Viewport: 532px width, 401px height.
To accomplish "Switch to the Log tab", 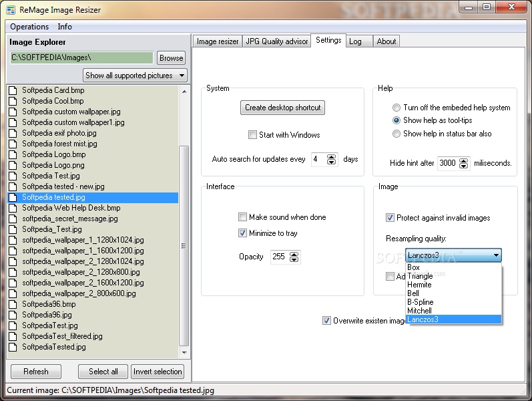I will tap(359, 41).
